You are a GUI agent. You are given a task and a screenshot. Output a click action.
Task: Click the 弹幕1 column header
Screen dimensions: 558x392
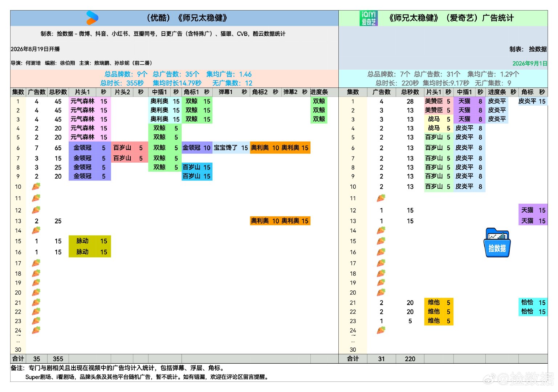(x=225, y=92)
